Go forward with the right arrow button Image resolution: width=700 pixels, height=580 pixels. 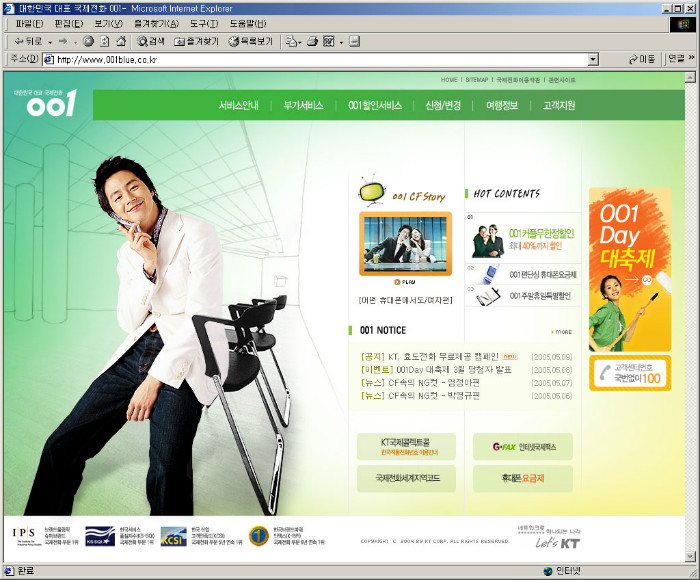click(x=63, y=42)
